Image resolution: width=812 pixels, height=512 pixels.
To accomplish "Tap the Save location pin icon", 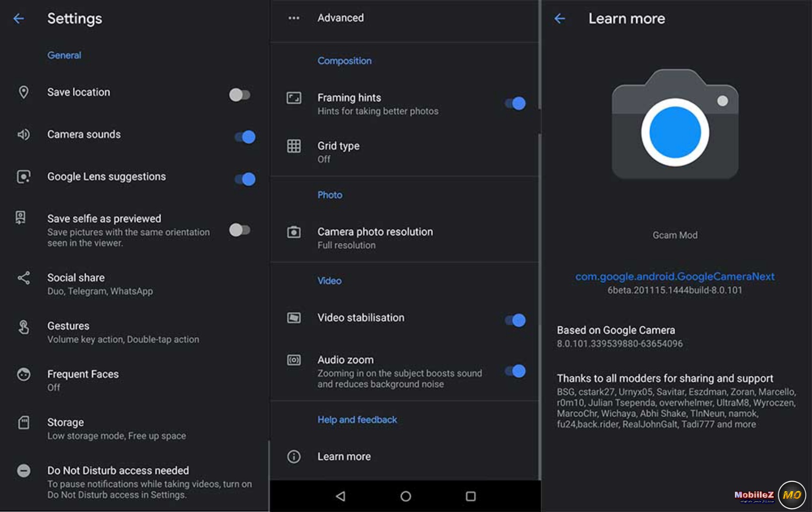I will (23, 92).
